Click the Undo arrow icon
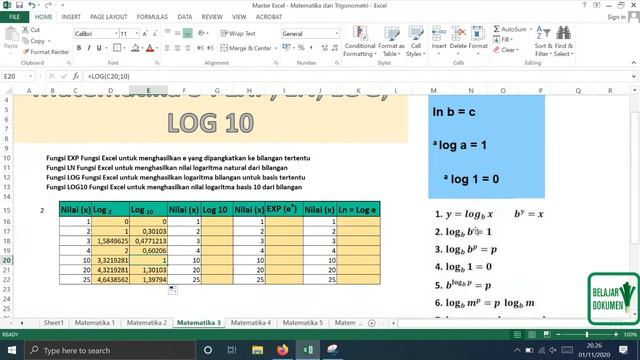The width and height of the screenshot is (640, 360). [x=32, y=5]
